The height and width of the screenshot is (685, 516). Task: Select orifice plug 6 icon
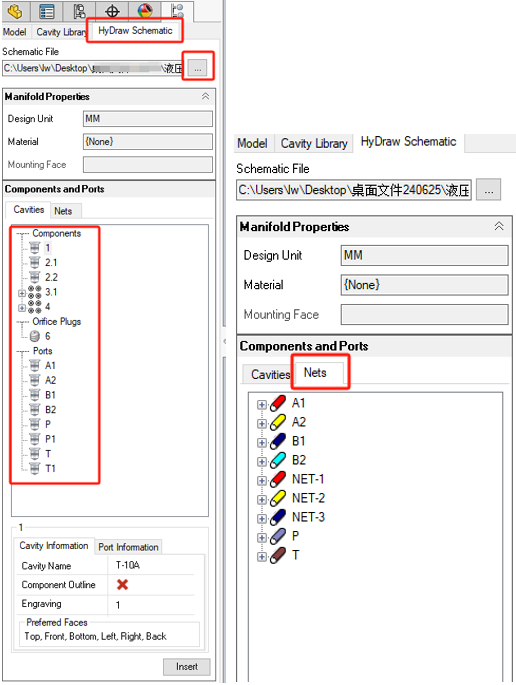pos(35,336)
